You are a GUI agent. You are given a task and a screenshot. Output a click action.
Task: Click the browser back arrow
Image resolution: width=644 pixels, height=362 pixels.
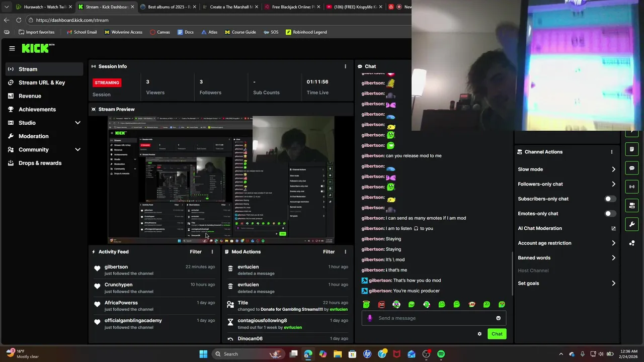pyautogui.click(x=7, y=20)
